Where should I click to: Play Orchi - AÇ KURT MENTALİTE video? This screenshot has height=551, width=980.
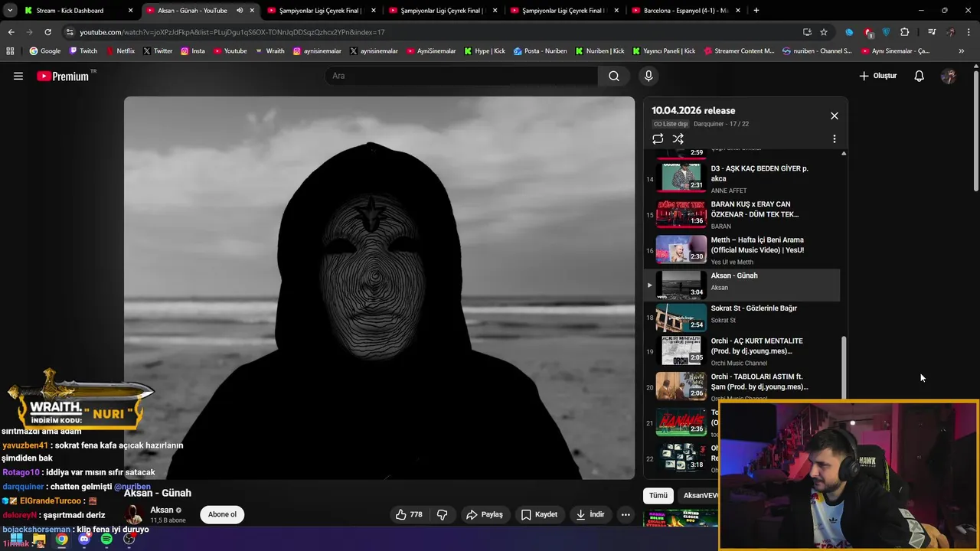coord(742,351)
